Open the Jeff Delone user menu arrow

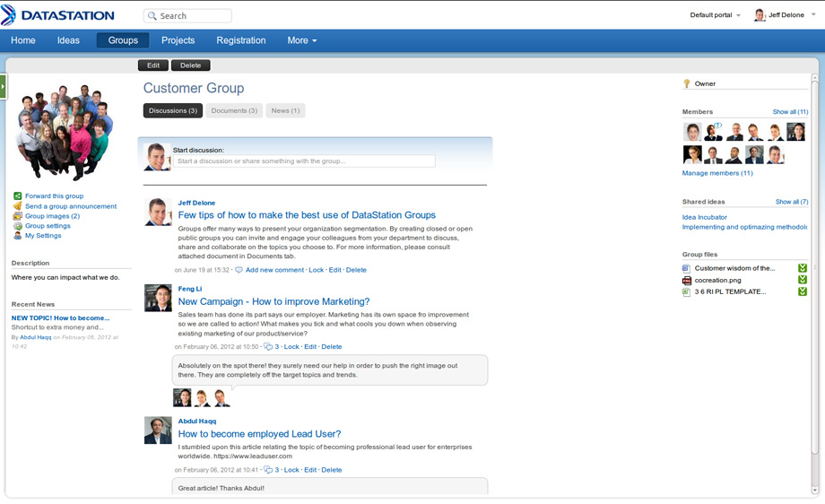click(813, 14)
